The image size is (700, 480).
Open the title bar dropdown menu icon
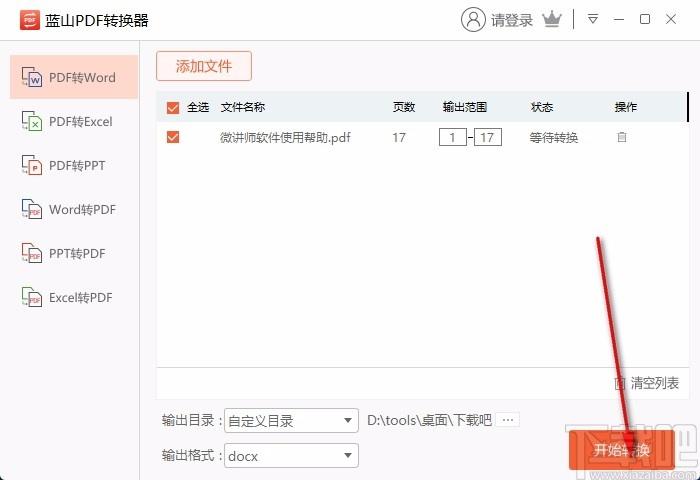coord(593,19)
